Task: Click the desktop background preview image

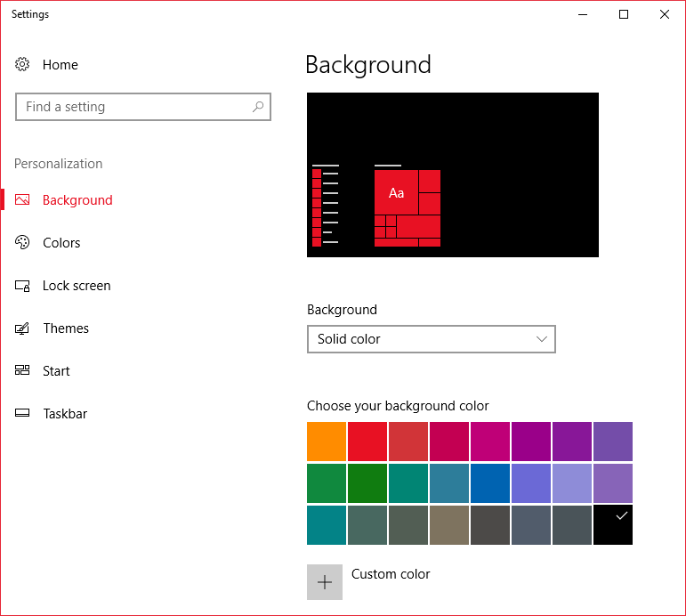Action: point(452,174)
